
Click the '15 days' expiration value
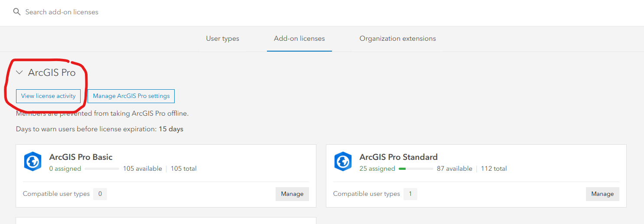[x=171, y=129]
